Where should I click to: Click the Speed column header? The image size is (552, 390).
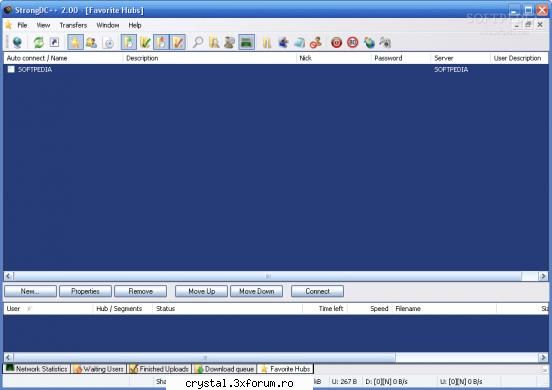370,309
